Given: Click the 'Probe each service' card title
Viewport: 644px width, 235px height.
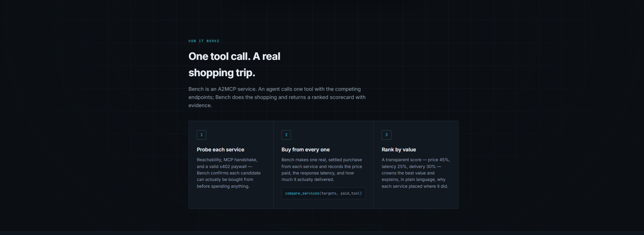Looking at the screenshot, I should click(x=221, y=150).
